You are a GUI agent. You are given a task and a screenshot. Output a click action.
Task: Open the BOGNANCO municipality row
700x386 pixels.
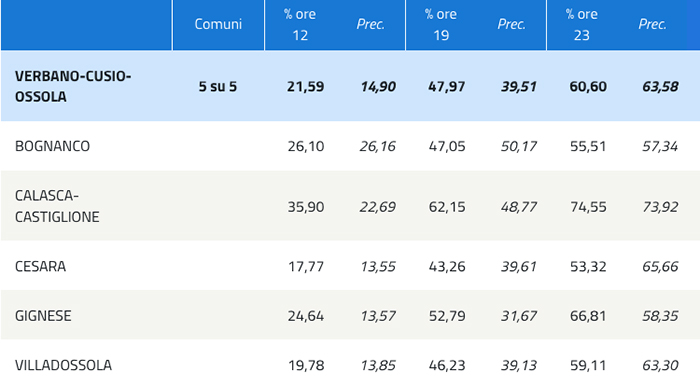pyautogui.click(x=350, y=146)
